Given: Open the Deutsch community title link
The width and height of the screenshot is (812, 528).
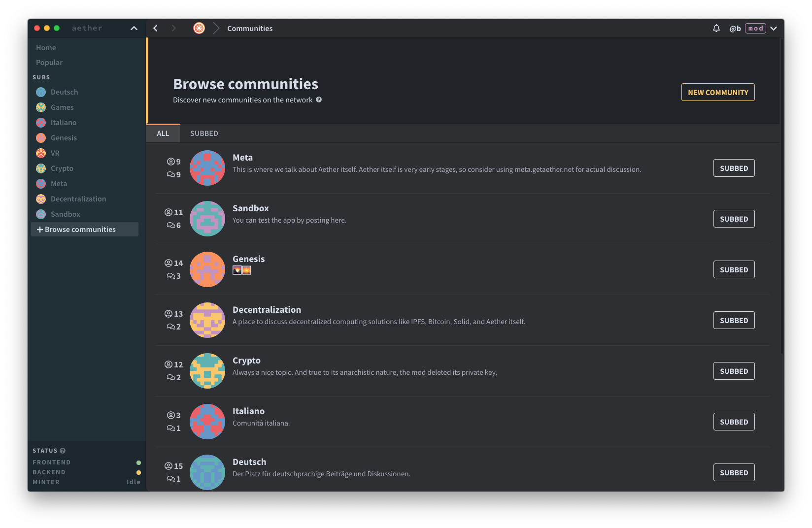Looking at the screenshot, I should coord(249,462).
